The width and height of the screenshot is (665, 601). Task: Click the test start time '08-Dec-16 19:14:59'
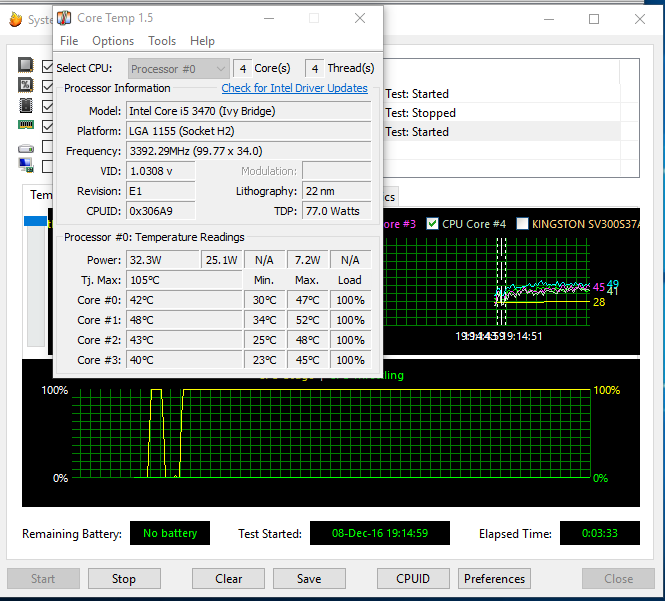[380, 533]
